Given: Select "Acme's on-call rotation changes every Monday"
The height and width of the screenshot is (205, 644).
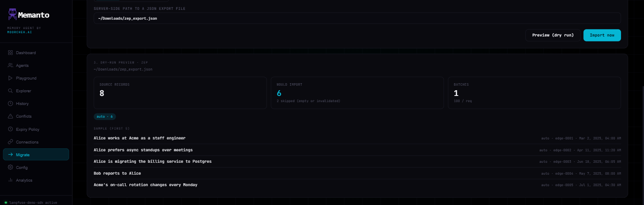Looking at the screenshot, I should [x=145, y=185].
